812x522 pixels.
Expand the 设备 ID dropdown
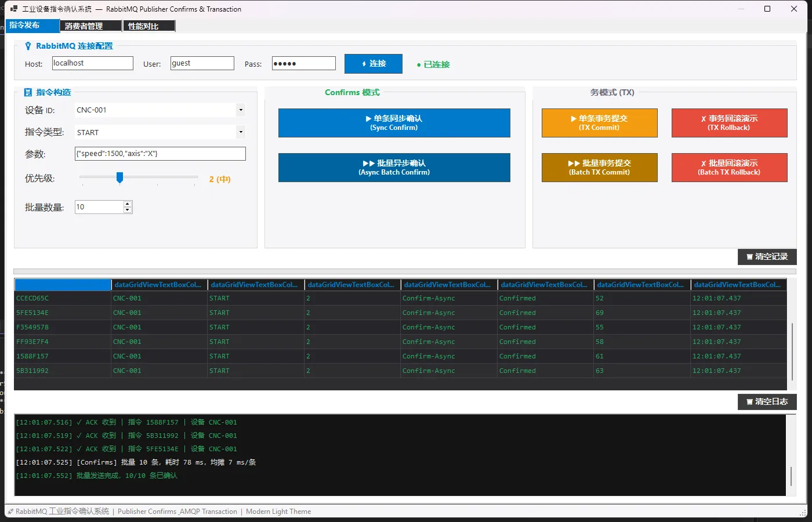point(241,110)
